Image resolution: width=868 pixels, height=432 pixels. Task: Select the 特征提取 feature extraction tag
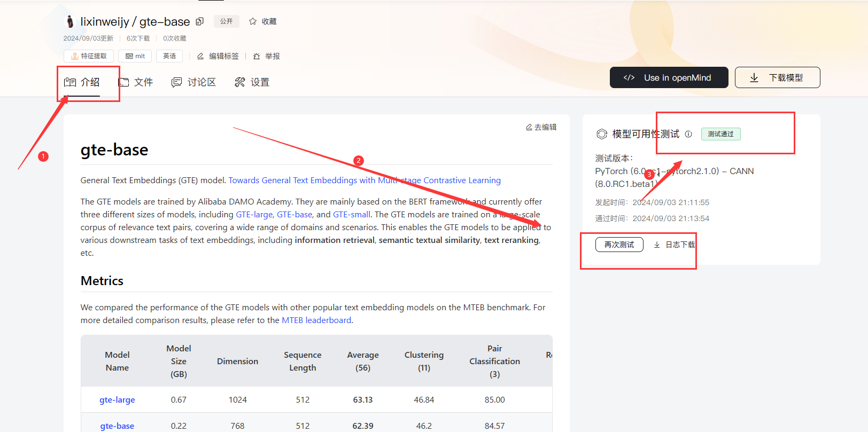tap(89, 56)
